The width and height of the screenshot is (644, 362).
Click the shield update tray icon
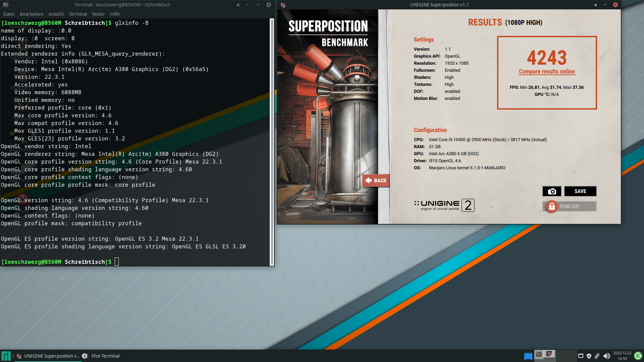(589, 356)
